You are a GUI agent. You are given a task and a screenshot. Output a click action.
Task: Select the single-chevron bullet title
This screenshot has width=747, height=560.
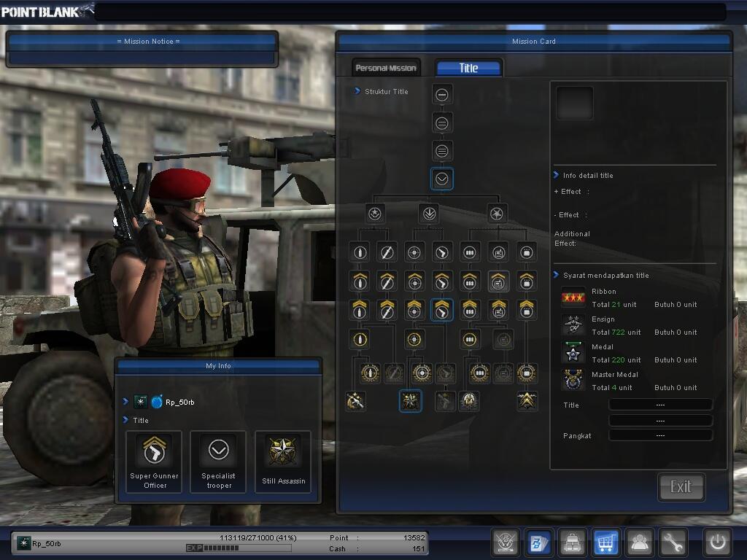point(360,281)
